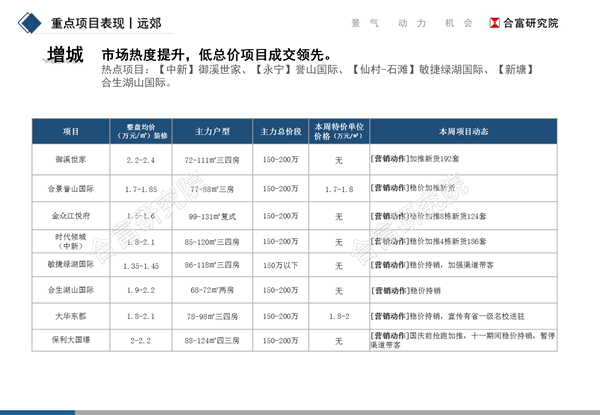Click the 1.35-1.45 average price cell
Screen dimensions: 600x415
(141, 266)
